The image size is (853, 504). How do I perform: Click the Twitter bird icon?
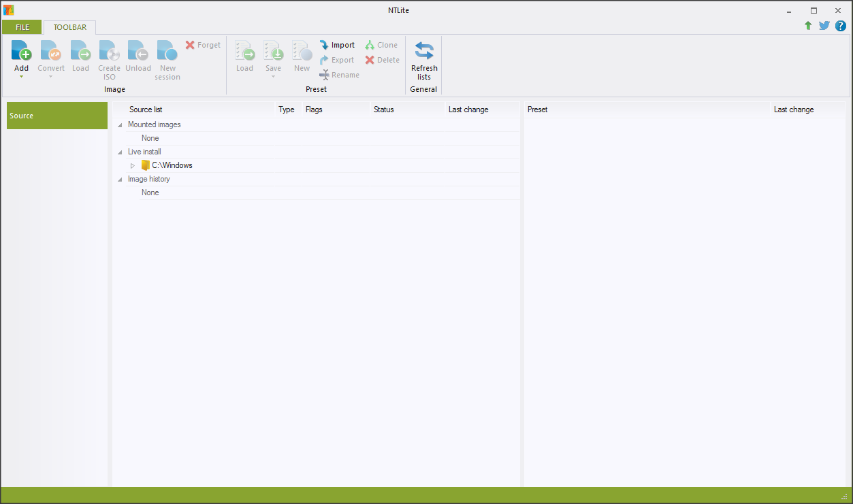(824, 26)
